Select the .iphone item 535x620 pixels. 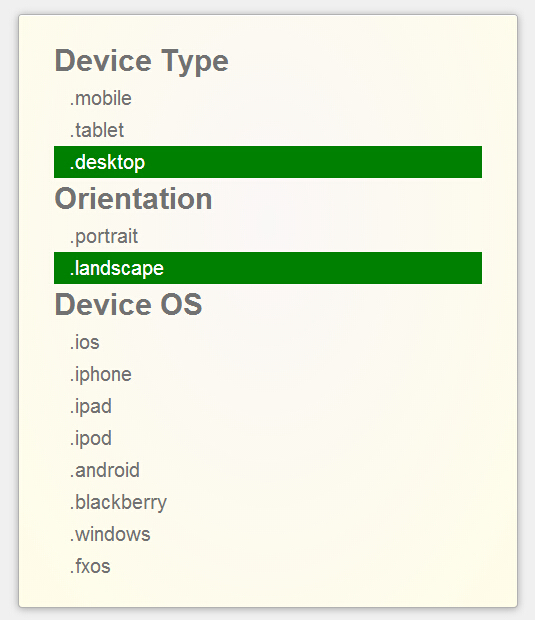click(x=268, y=374)
